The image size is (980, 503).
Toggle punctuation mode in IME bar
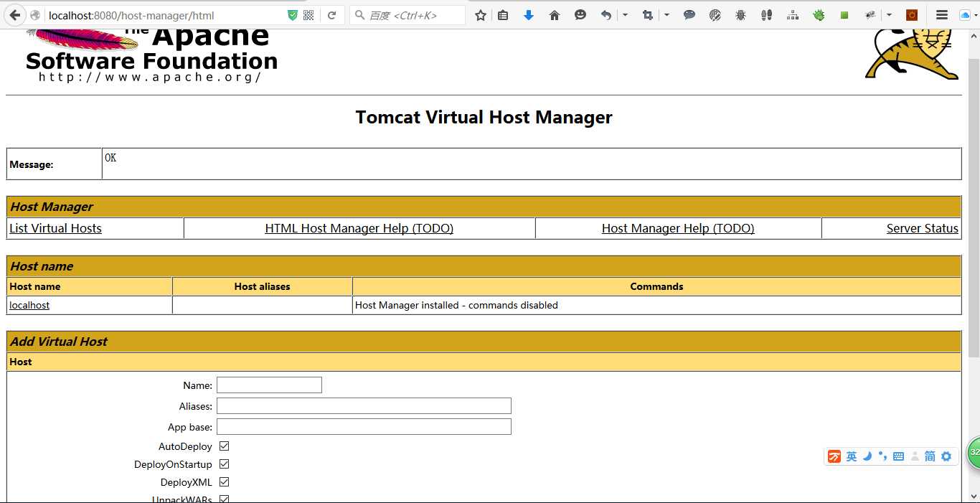click(x=882, y=456)
